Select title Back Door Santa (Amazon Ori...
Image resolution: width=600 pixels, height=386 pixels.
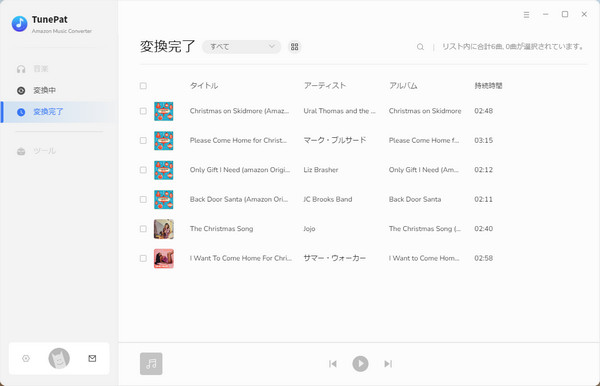tap(239, 199)
